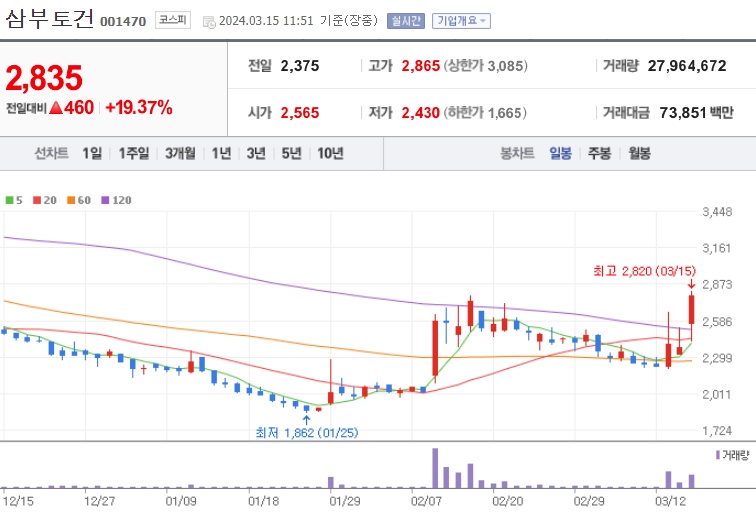Click the 봉차트 candle chart heading
756x517 pixels.
pyautogui.click(x=517, y=153)
